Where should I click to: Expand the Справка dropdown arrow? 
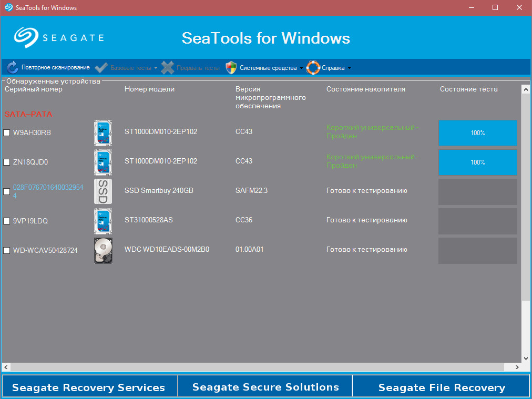coord(349,68)
